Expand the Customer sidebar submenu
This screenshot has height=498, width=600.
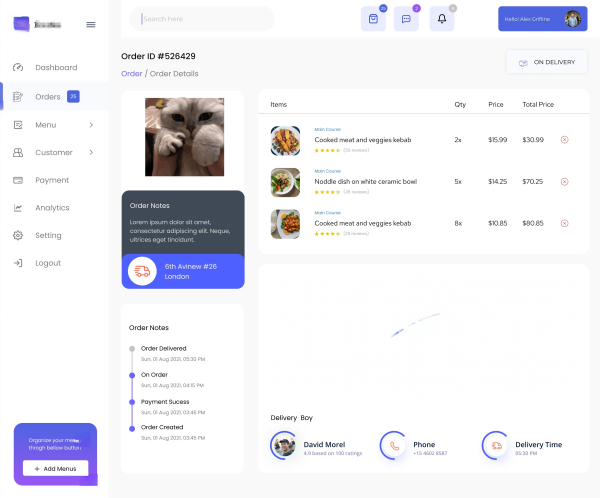91,153
